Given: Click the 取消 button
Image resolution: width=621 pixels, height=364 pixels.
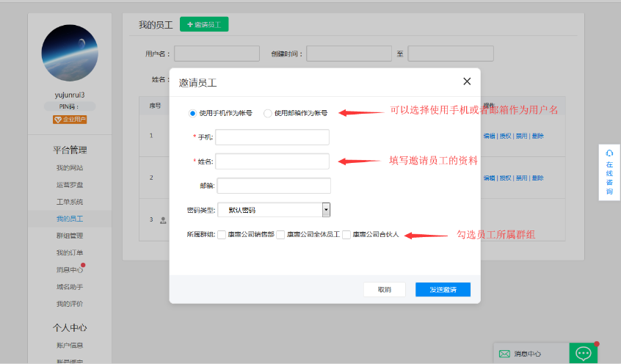Looking at the screenshot, I should 385,290.
